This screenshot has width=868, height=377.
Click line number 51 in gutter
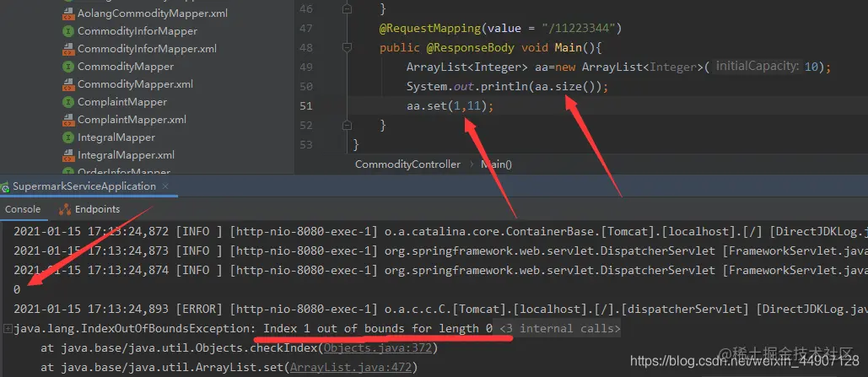click(x=306, y=105)
